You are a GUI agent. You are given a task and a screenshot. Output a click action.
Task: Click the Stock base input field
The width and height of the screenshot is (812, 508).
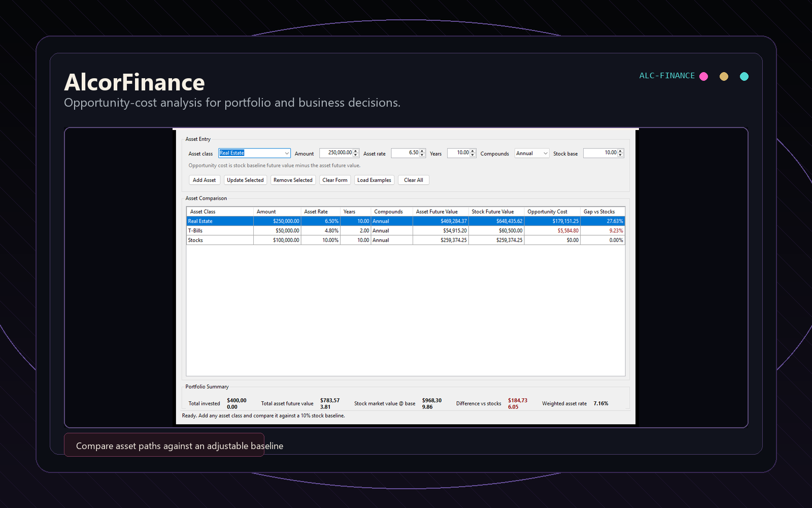click(600, 153)
